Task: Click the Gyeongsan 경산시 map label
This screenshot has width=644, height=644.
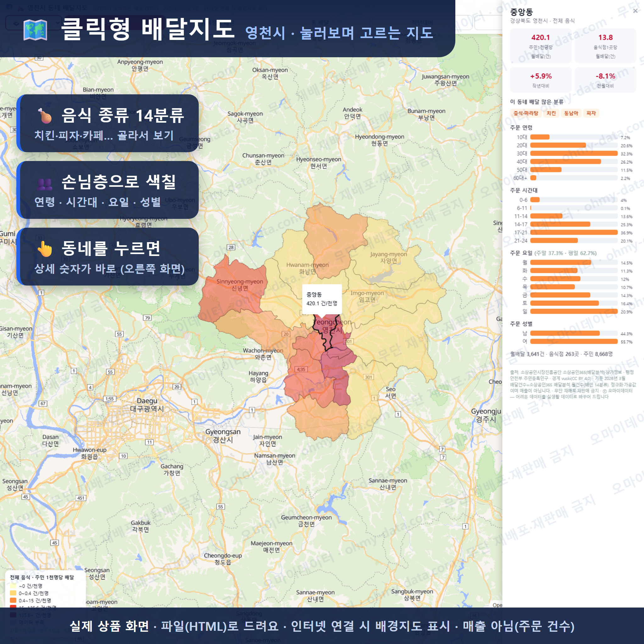Action: click(x=223, y=436)
